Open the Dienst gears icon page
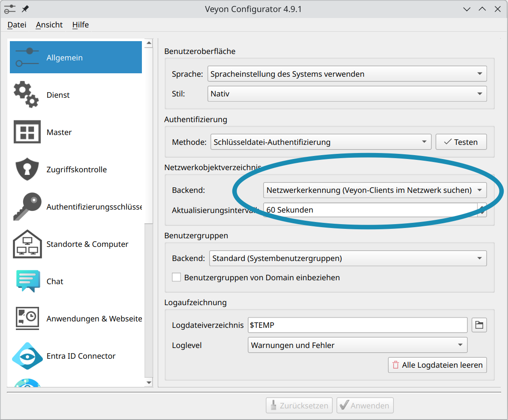Image resolution: width=508 pixels, height=420 pixels. (27, 95)
